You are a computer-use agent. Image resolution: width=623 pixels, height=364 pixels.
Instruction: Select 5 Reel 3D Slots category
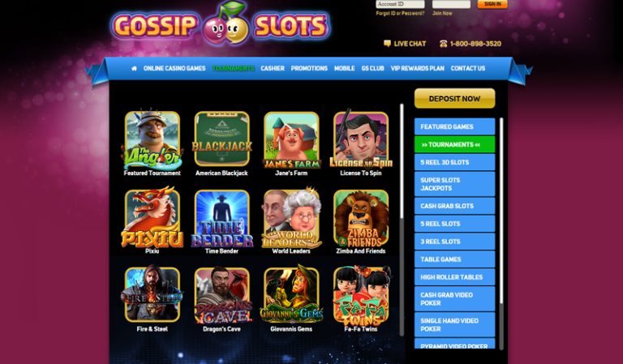pos(454,162)
